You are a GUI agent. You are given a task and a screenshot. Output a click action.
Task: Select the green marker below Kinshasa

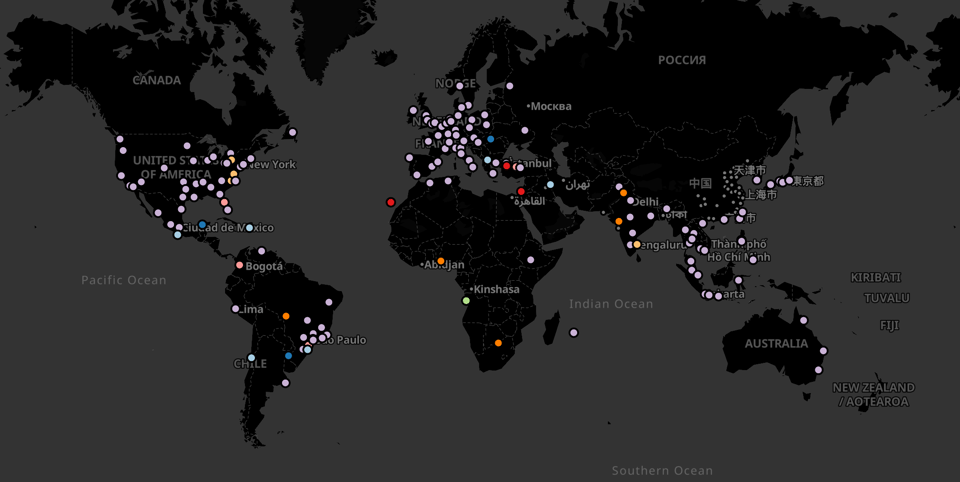click(x=466, y=300)
